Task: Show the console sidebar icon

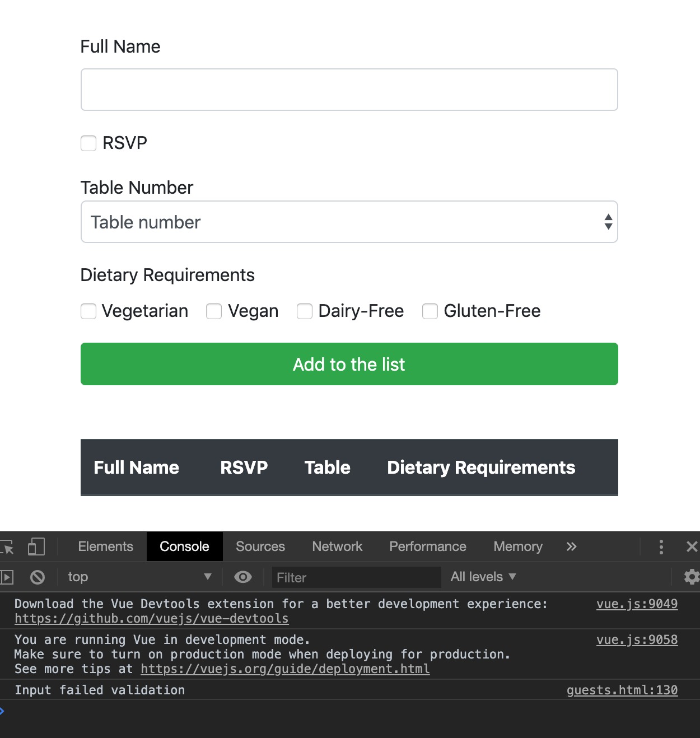Action: [x=7, y=577]
